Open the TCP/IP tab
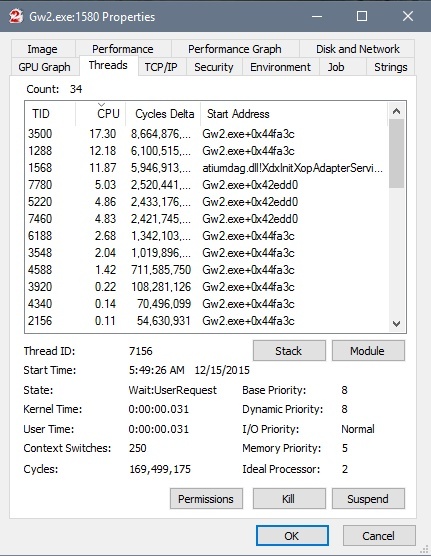Viewport: 431px width, 556px height. (161, 67)
